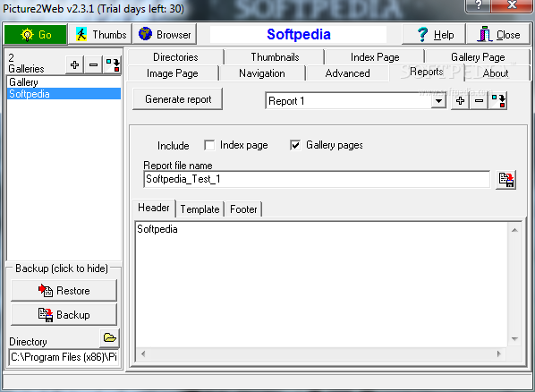Click the Backup button

point(64,314)
